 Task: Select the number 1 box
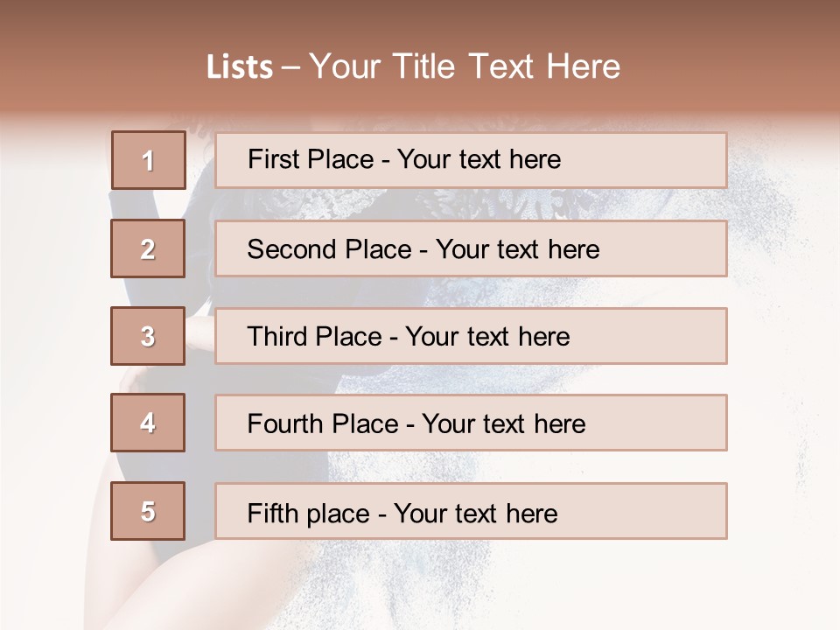coord(149,160)
